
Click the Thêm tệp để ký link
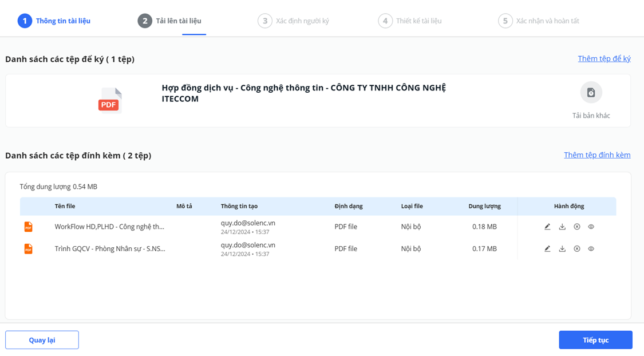604,59
